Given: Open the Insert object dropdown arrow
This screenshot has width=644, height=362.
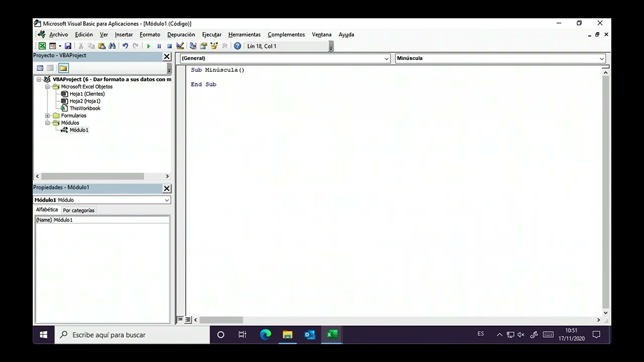Looking at the screenshot, I should tap(59, 46).
